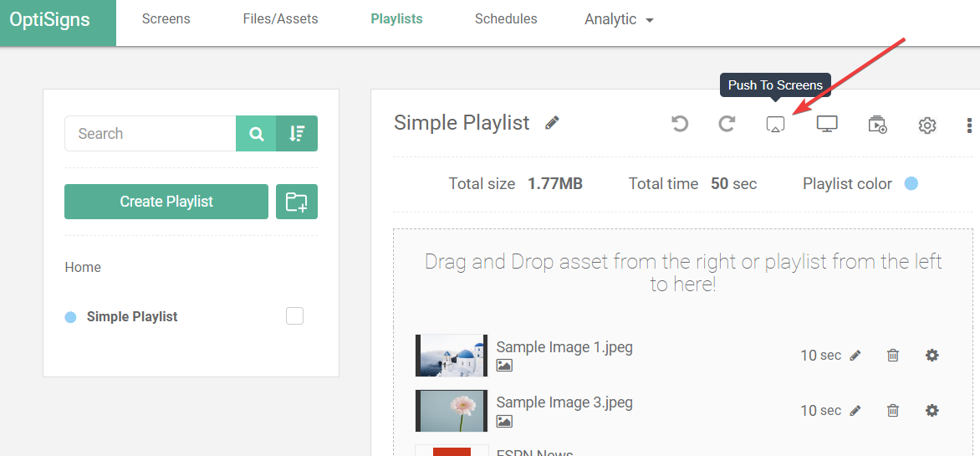This screenshot has height=456, width=980.
Task: Edit duration of Sample Image 1.jpeg
Action: (x=855, y=356)
